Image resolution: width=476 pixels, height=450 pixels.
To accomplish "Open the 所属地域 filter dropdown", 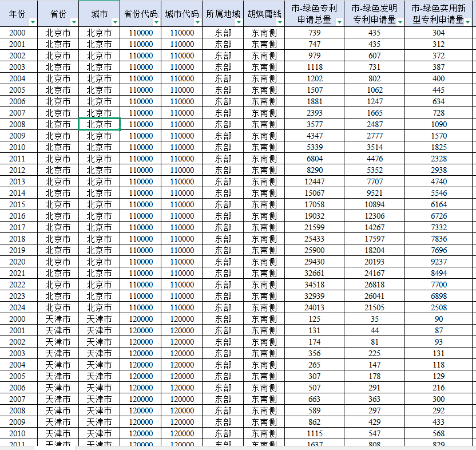I will coord(238,22).
